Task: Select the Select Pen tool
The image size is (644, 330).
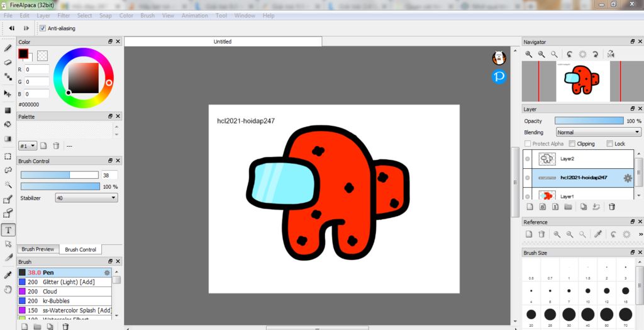Action: coord(8,200)
